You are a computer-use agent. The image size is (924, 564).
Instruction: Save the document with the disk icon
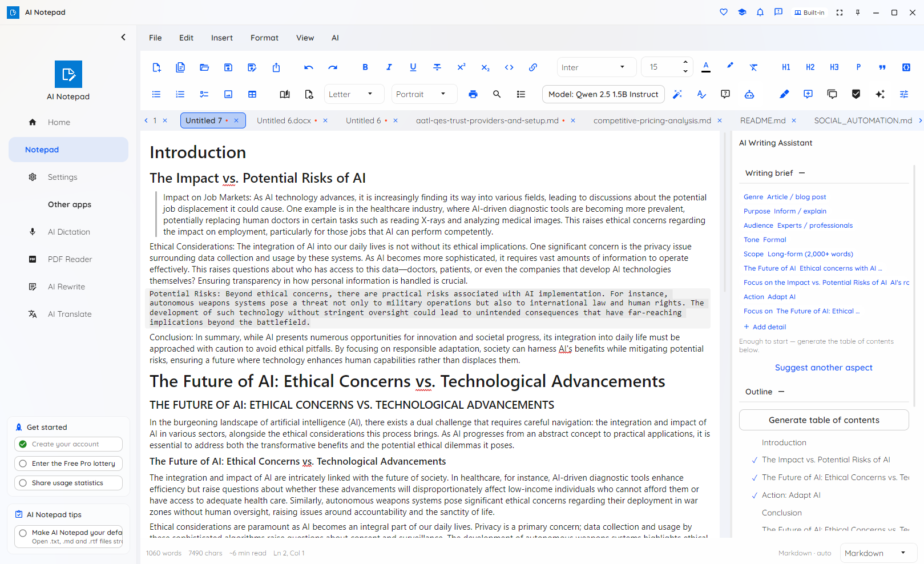click(228, 67)
